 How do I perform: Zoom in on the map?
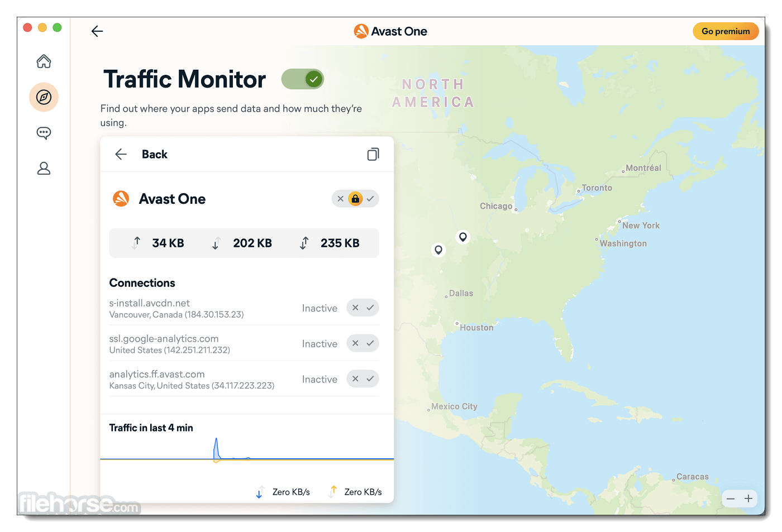[x=748, y=499]
